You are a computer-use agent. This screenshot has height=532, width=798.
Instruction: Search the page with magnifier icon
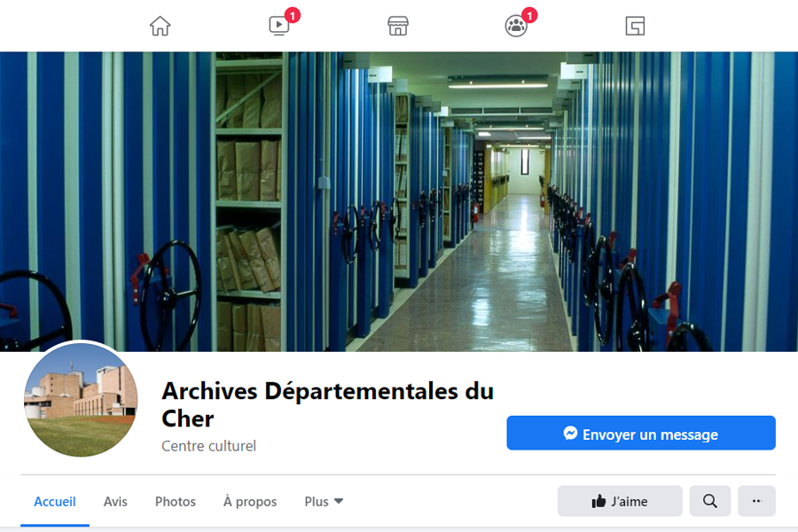[x=710, y=501]
